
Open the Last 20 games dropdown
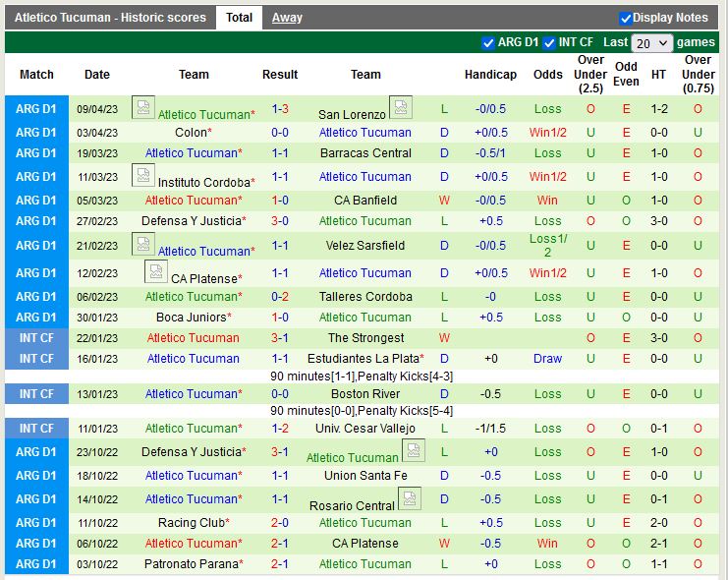point(651,43)
